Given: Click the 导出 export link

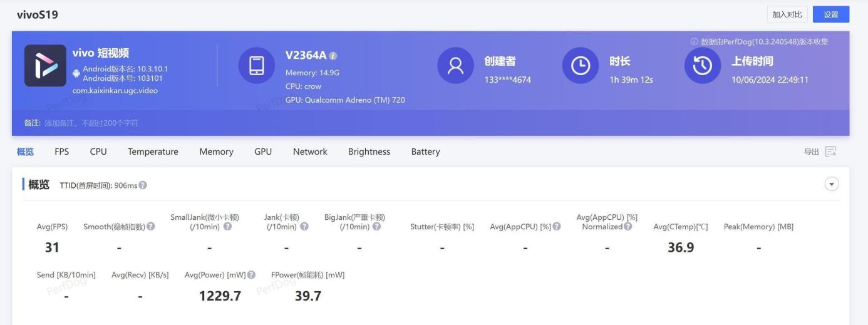Looking at the screenshot, I should pos(811,152).
